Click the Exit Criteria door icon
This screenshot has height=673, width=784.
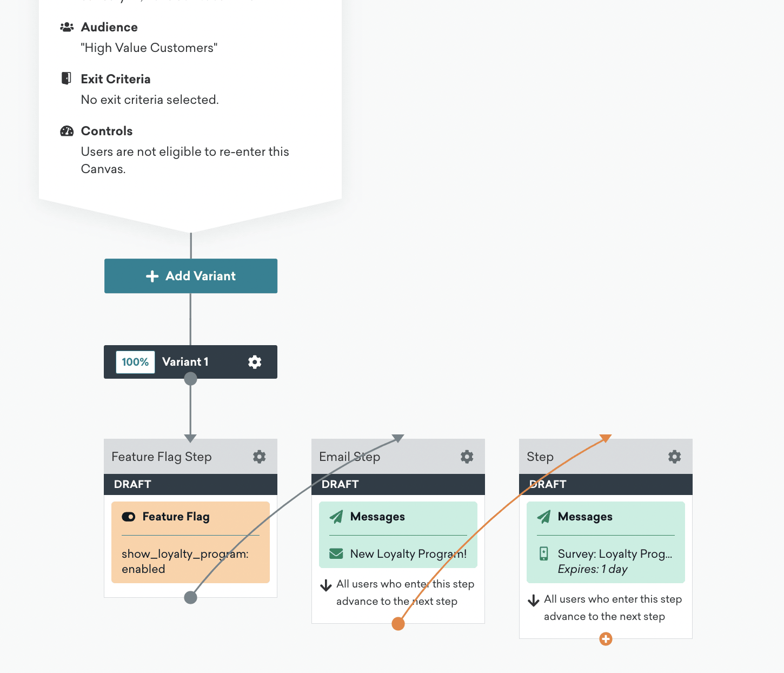click(67, 78)
